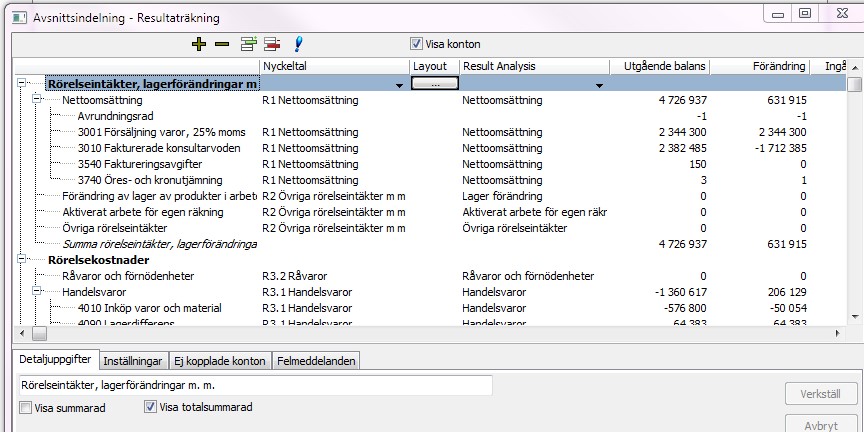This screenshot has width=864, height=432.
Task: Collapse the Rörelseintäkter, lagerförändringar section
Action: (21, 83)
